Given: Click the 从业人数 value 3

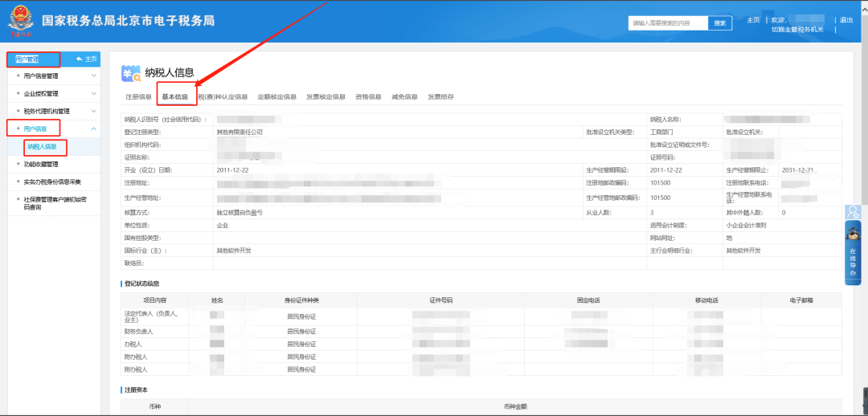Looking at the screenshot, I should coord(652,213).
